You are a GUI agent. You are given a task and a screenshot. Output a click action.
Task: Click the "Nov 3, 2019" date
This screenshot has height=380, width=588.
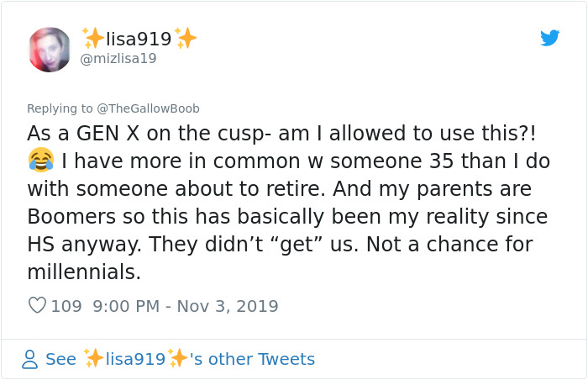(226, 306)
